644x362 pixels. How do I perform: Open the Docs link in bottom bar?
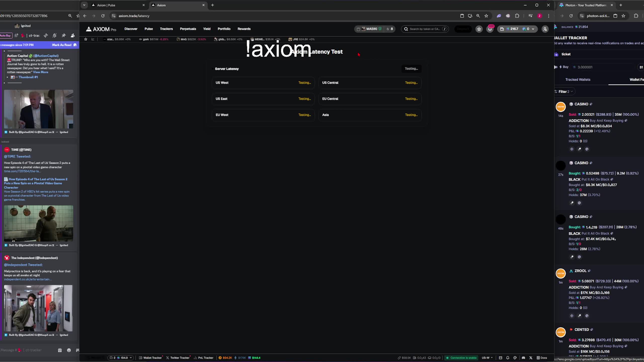(x=542, y=358)
